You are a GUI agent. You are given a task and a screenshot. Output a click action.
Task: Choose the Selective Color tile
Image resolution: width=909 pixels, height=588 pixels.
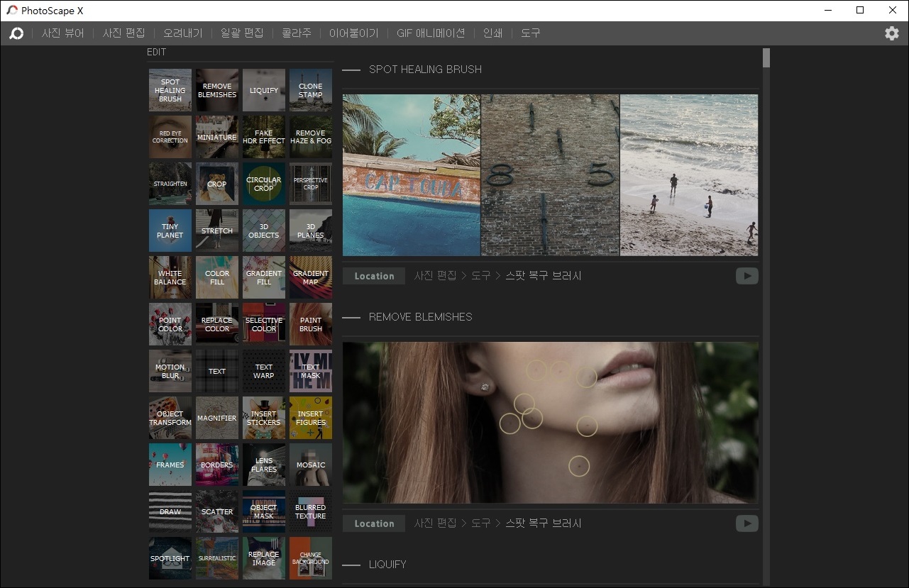click(x=264, y=324)
